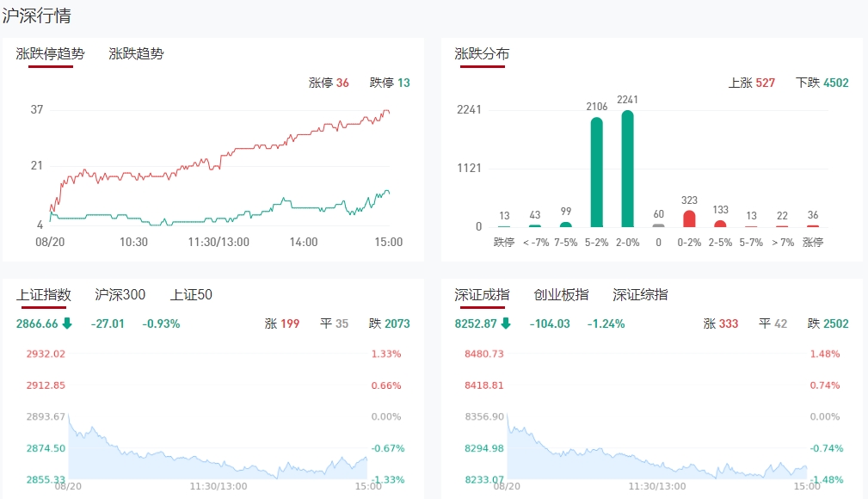868x499 pixels.
Task: Open the 上证指数 tab
Action: [44, 294]
